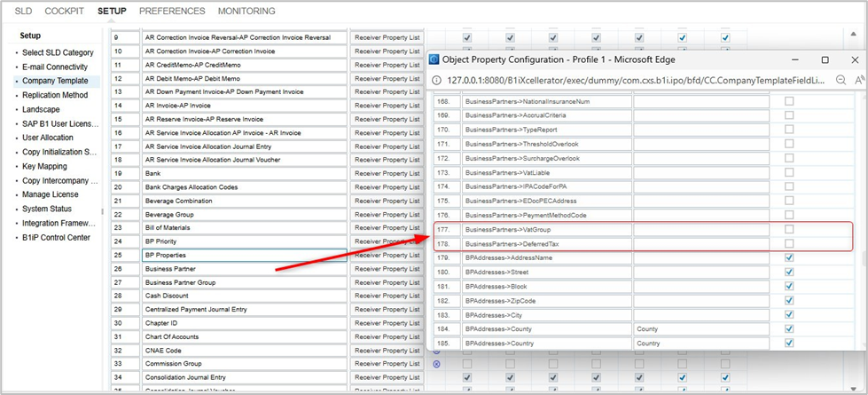This screenshot has height=395, width=868.
Task: Uncheck the BPAddresses->Street checkbox
Action: [789, 273]
